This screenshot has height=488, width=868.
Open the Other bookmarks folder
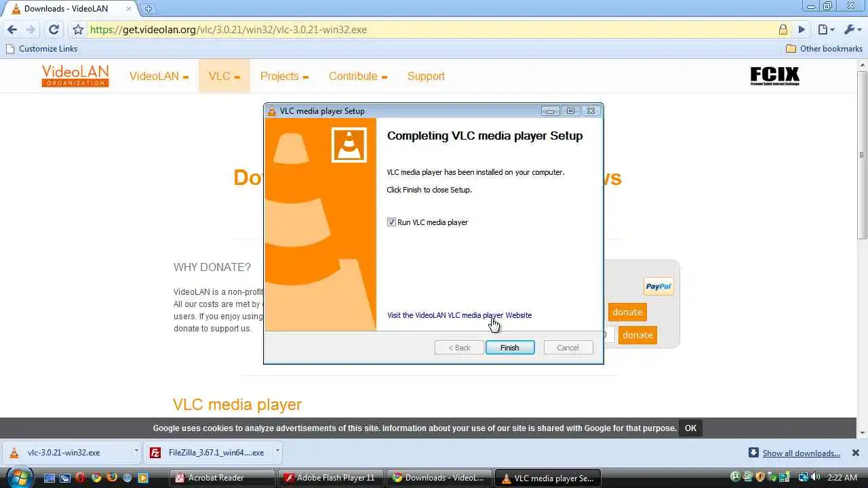click(824, 49)
